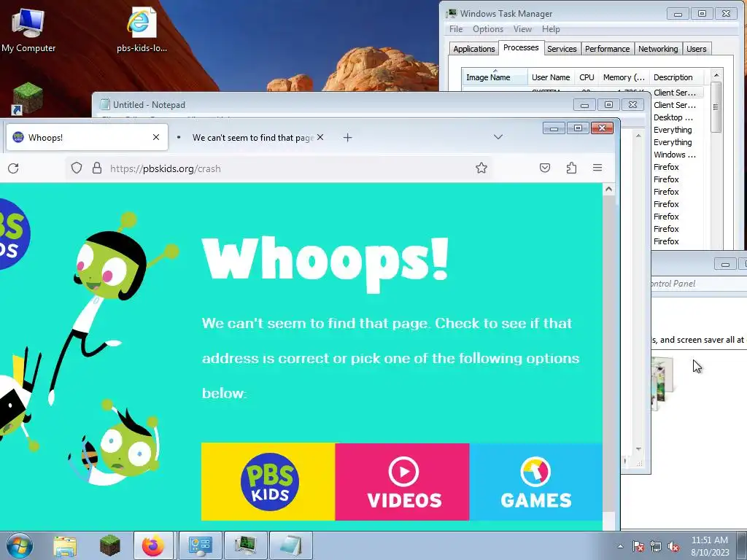
Task: Open Task Manager File menu
Action: point(455,29)
